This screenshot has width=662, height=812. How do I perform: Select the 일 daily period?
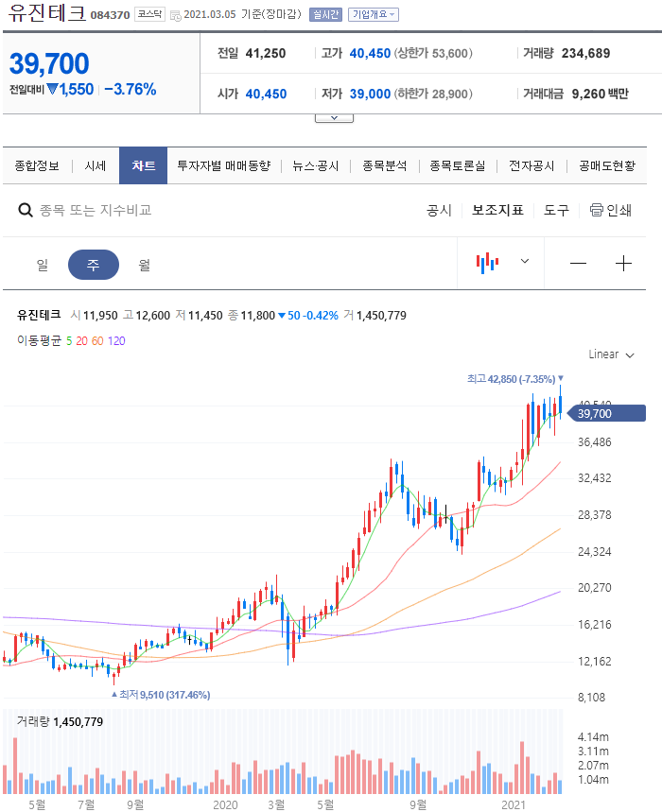[43, 265]
